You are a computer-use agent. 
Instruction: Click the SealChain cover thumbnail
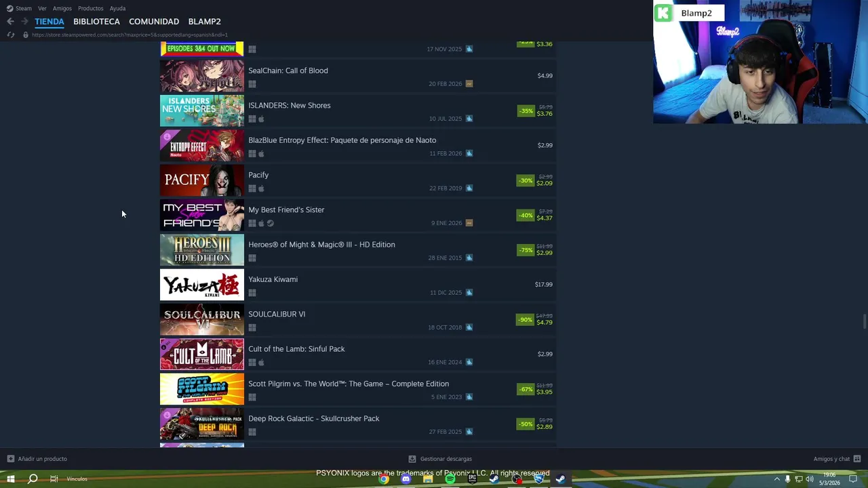click(201, 76)
